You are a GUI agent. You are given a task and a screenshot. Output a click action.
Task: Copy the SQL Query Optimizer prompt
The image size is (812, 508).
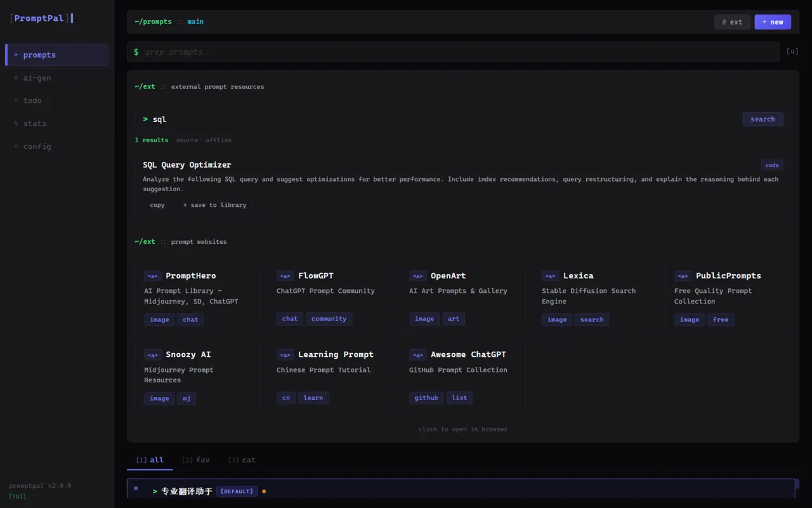157,205
